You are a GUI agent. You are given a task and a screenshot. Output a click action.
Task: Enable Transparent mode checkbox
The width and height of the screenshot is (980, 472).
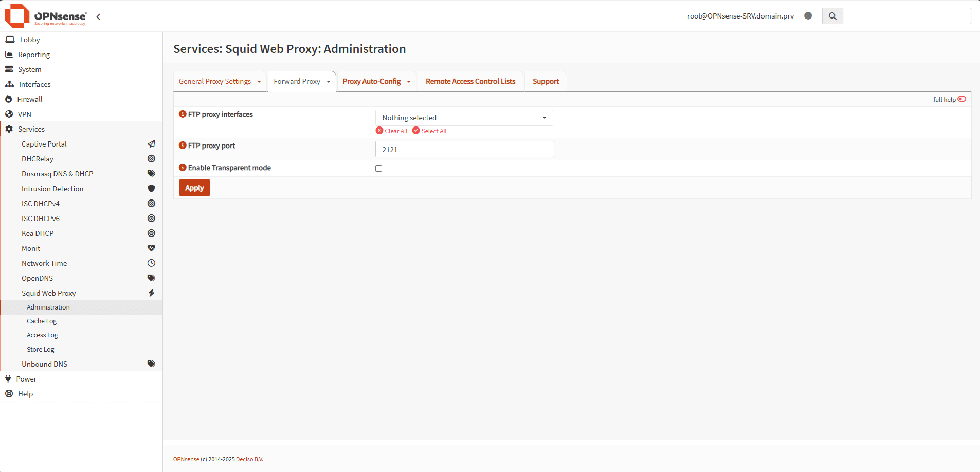click(x=379, y=168)
